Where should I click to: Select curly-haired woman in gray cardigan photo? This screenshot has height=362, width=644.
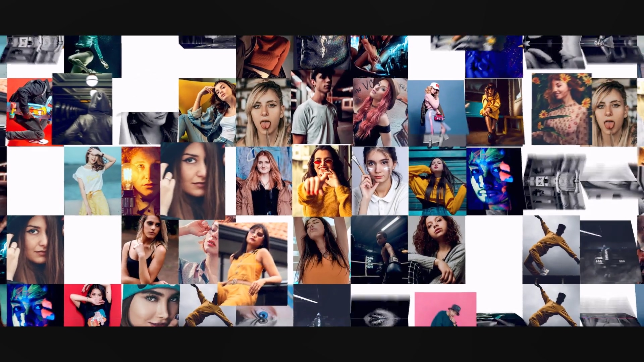(x=436, y=250)
